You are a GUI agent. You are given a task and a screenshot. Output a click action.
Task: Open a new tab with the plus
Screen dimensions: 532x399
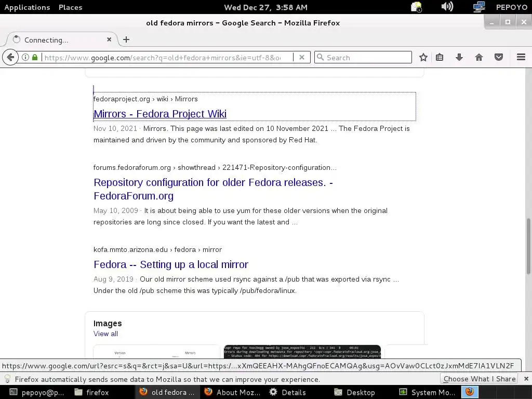coord(126,39)
